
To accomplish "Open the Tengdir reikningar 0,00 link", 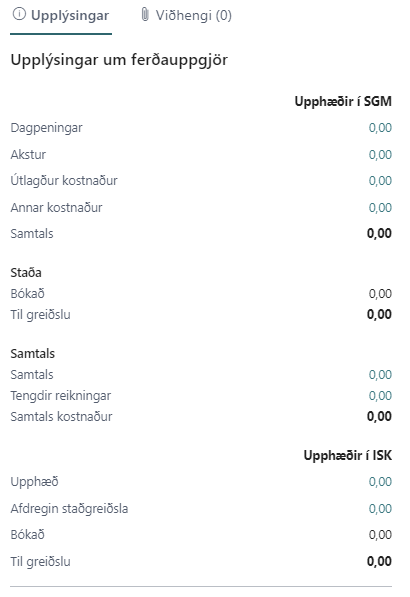I will [380, 396].
